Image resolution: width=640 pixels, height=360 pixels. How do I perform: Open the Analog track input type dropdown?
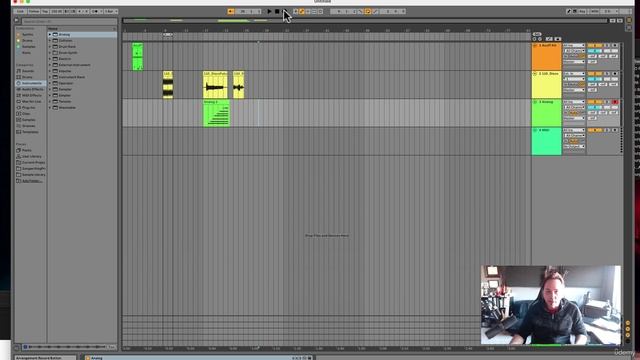pos(574,102)
